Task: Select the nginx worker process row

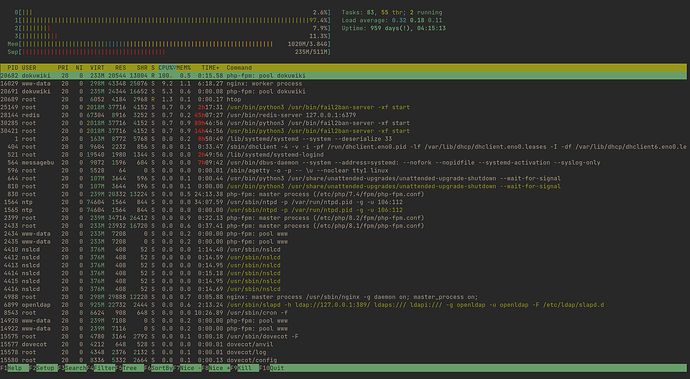Action: click(343, 84)
